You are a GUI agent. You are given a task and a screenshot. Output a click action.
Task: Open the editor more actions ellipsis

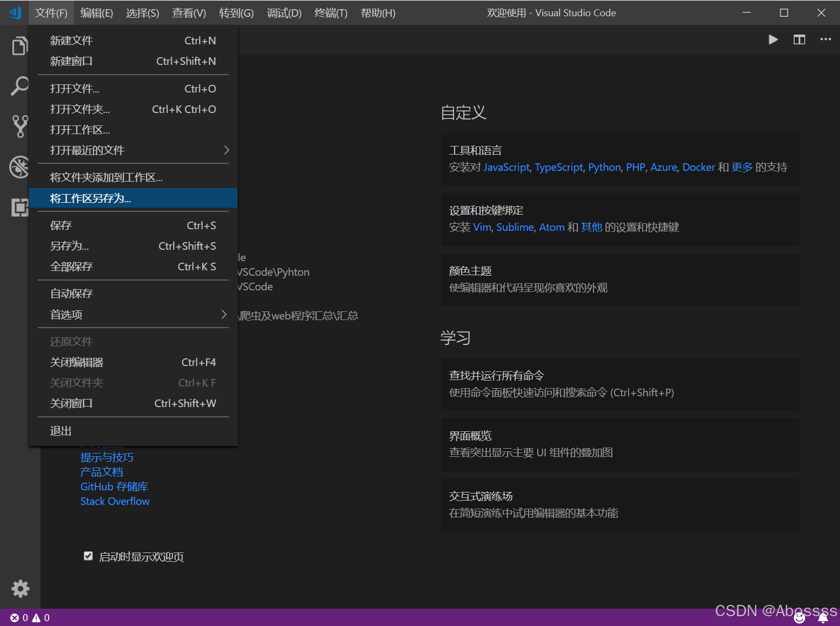(825, 39)
